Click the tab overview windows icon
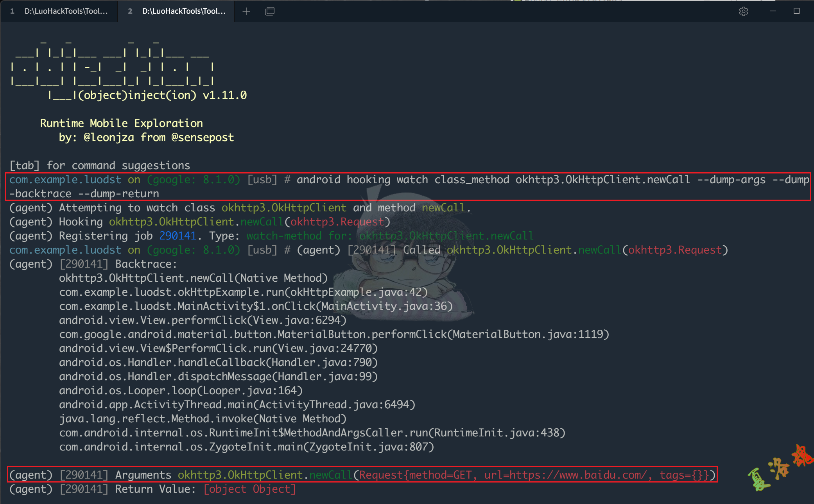Image resolution: width=814 pixels, height=504 pixels. 270,11
